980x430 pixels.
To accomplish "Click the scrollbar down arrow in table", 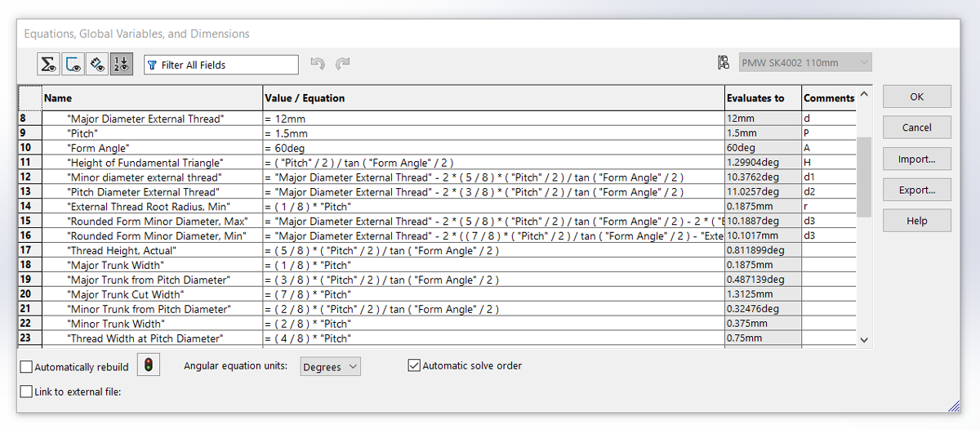I will pyautogui.click(x=865, y=340).
